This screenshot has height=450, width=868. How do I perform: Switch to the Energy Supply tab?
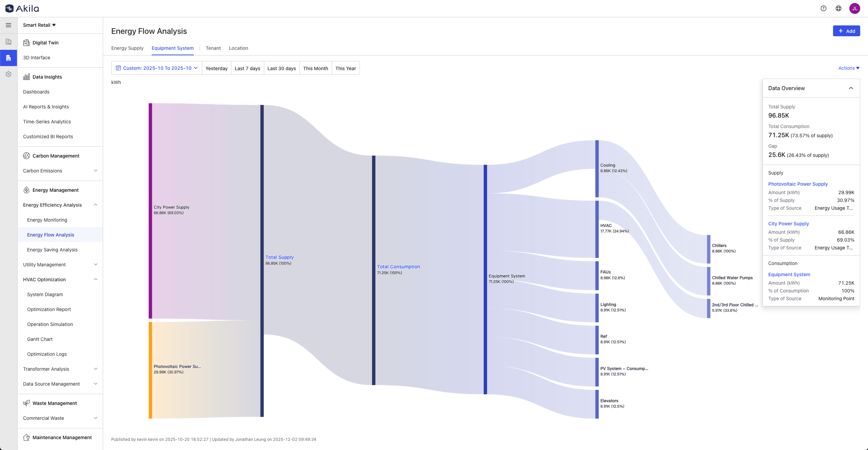(127, 48)
